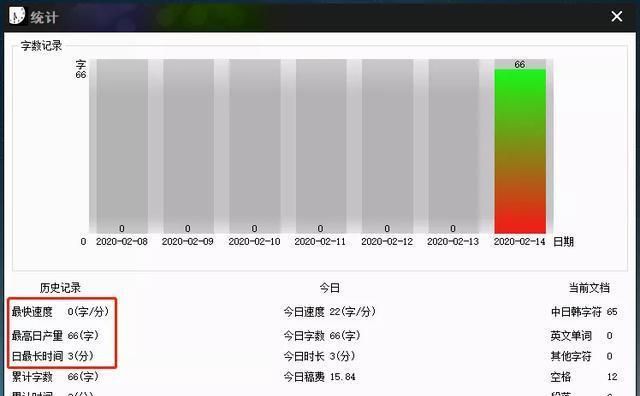Click the 当前文档 heading
The image size is (640, 396).
(589, 288)
